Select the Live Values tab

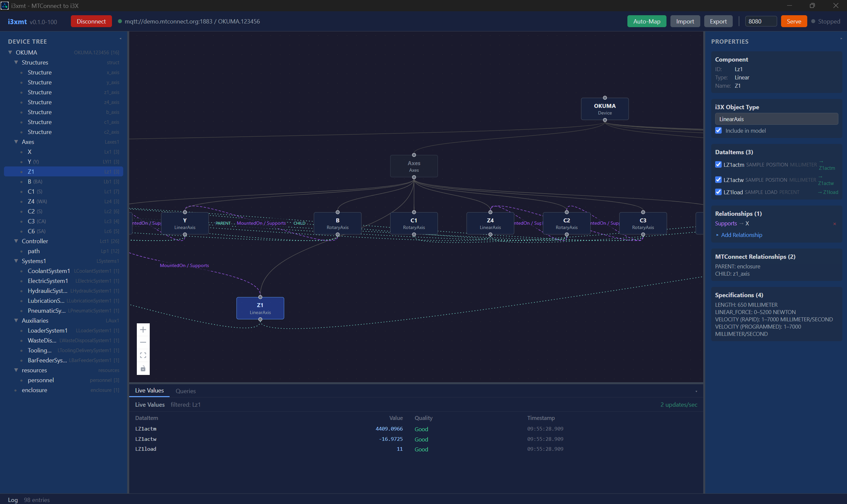tap(149, 390)
